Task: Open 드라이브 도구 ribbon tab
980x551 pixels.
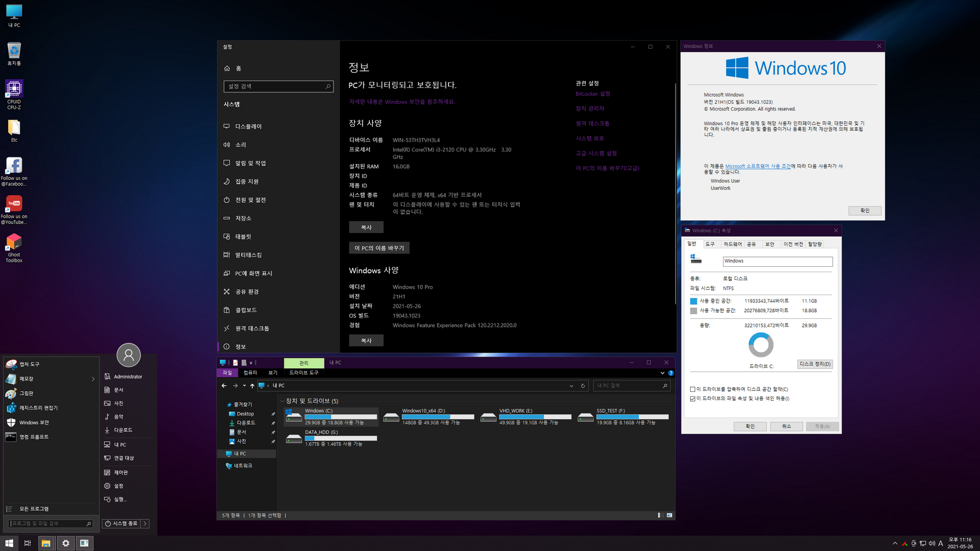Action: [x=304, y=373]
